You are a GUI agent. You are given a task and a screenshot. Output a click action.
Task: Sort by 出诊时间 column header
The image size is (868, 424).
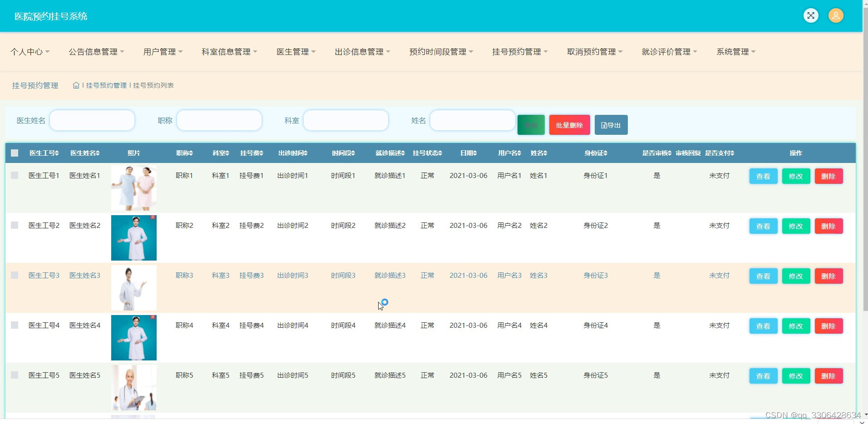tap(293, 153)
